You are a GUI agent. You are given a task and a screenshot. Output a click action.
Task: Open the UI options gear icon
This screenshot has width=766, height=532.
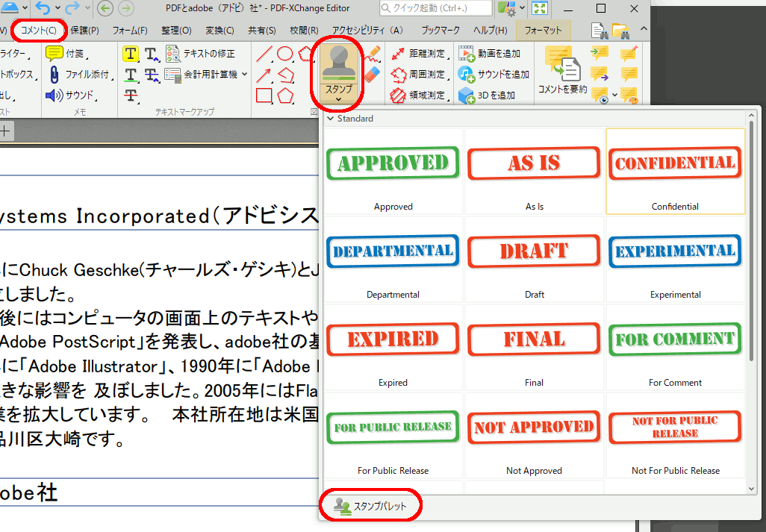507,7
